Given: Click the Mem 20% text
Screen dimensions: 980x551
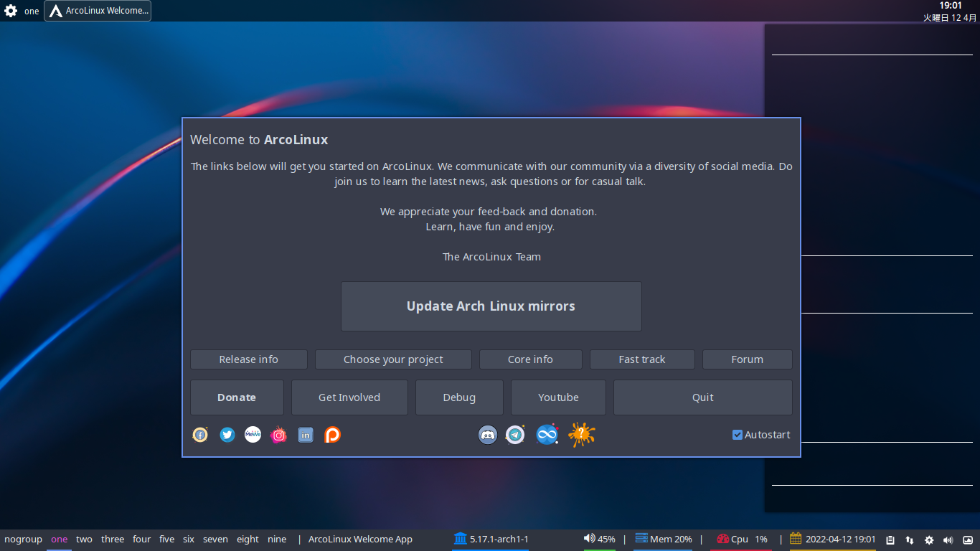Looking at the screenshot, I should (672, 540).
